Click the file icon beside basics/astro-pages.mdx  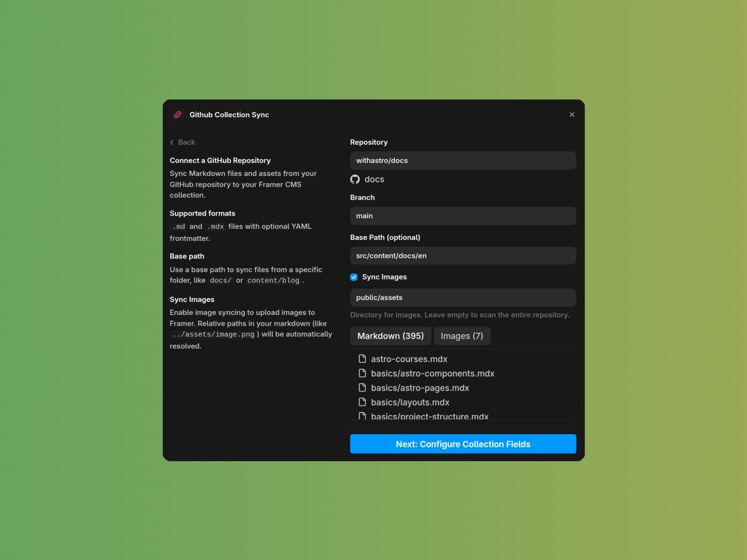363,388
